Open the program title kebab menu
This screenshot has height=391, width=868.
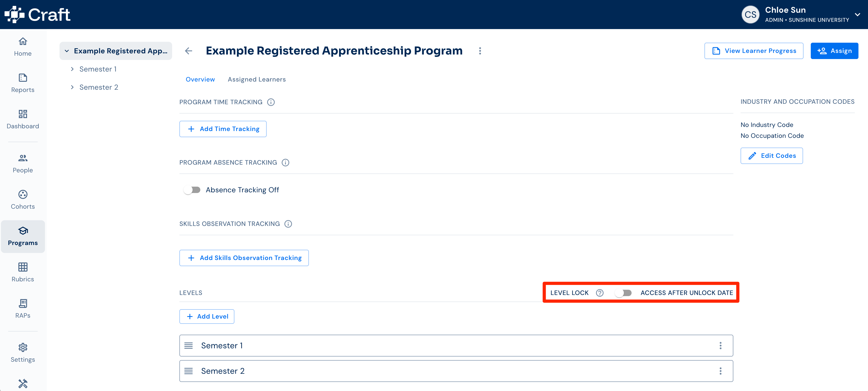click(480, 51)
